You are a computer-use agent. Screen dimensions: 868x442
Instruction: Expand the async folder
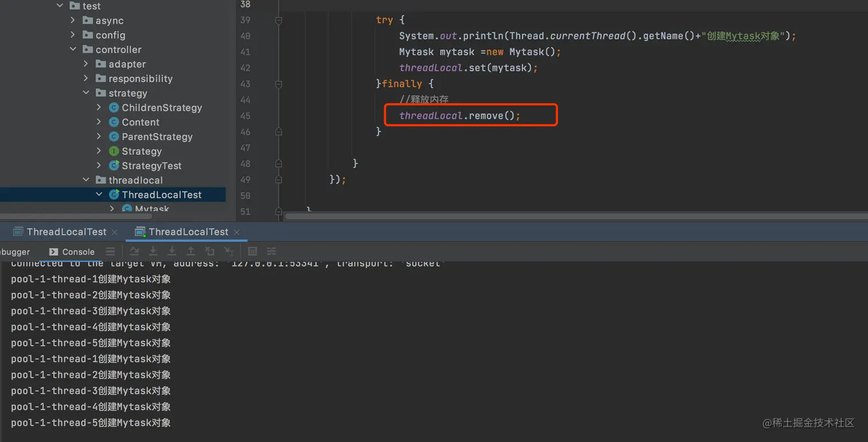pos(72,20)
